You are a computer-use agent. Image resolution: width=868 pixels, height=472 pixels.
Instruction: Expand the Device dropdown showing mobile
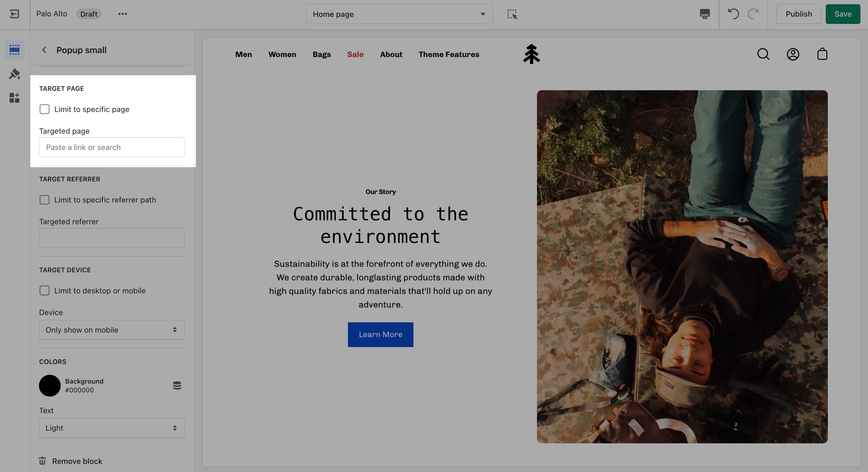point(112,330)
